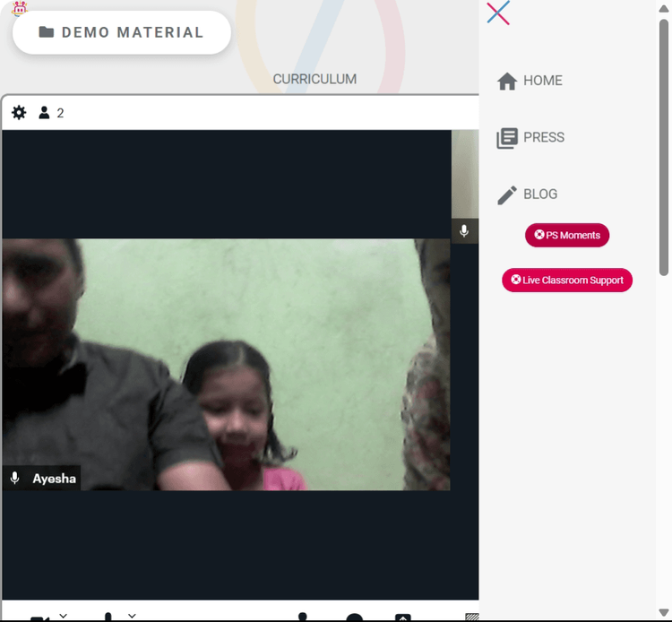Open the PRESS page from the side menu
The width and height of the screenshot is (672, 622).
530,138
